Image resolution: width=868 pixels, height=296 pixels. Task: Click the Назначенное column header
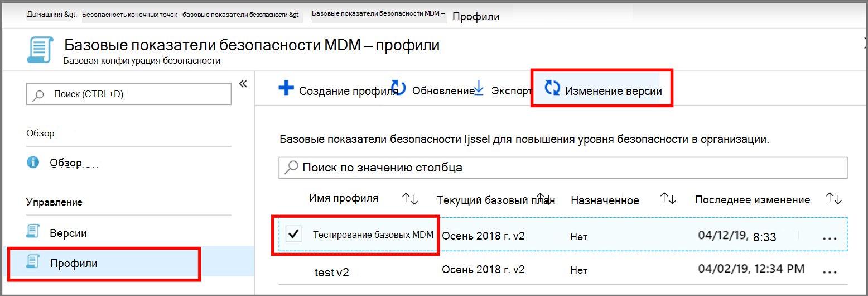coord(605,200)
